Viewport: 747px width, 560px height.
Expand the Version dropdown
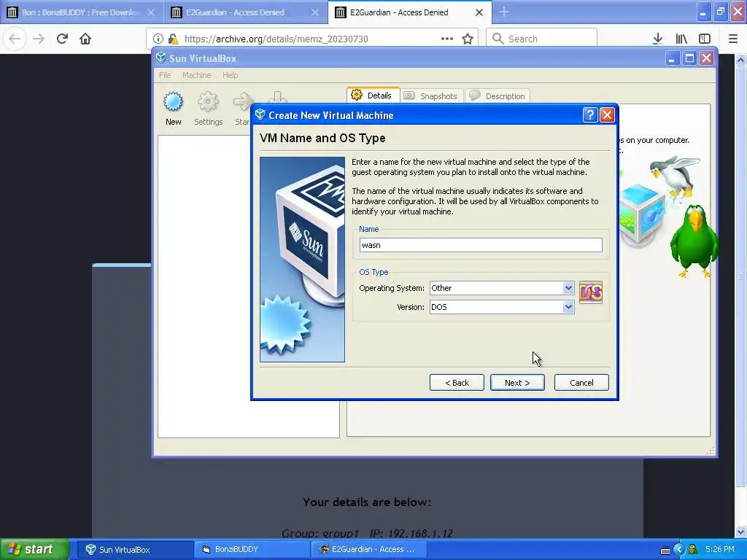(568, 307)
